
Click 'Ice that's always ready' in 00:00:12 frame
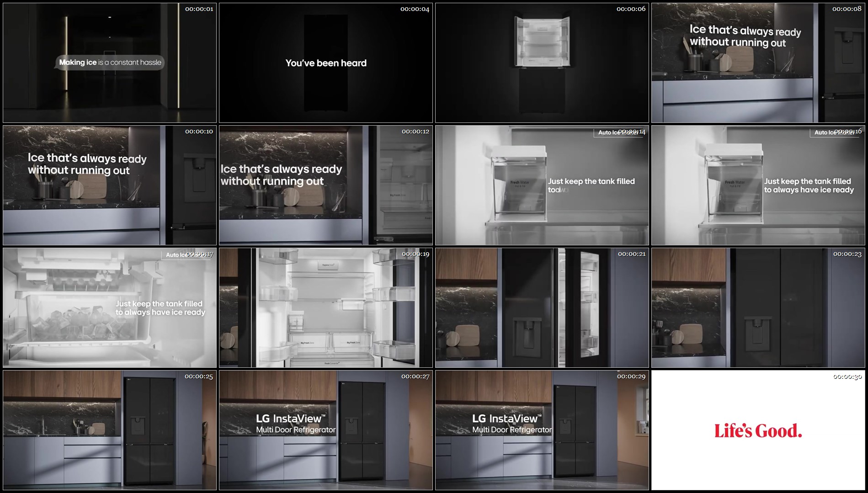281,169
